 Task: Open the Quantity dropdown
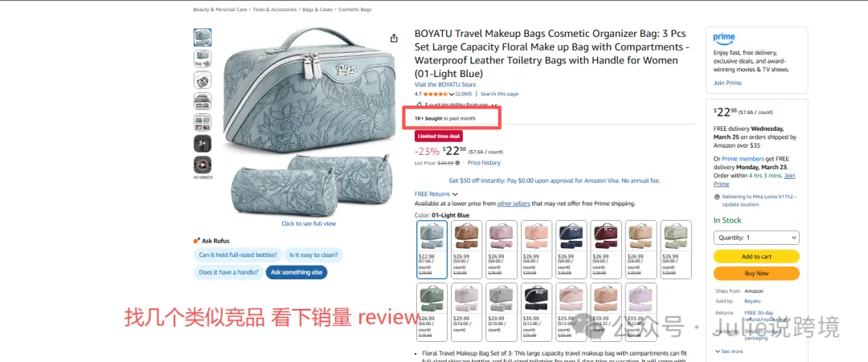[756, 238]
